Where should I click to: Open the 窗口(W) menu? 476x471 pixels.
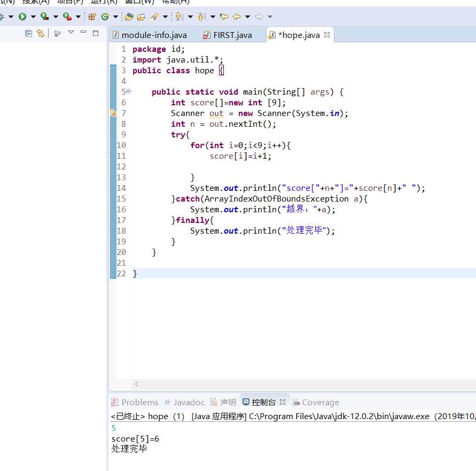click(139, 2)
